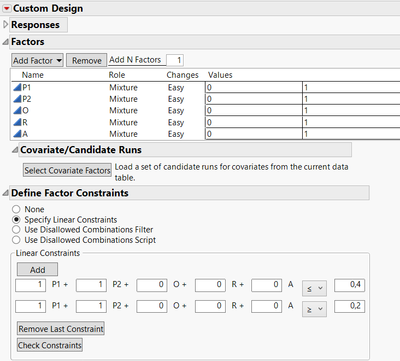
Task: Choose Use Disallowed Combinations Filter
Action: pos(16,230)
